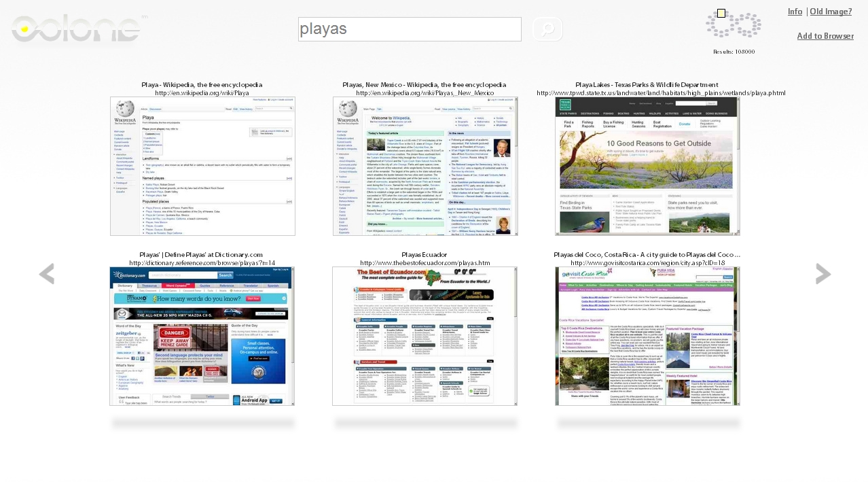Viewport: 868px width, 482px height.
Task: Click the playas search input field
Action: click(410, 29)
